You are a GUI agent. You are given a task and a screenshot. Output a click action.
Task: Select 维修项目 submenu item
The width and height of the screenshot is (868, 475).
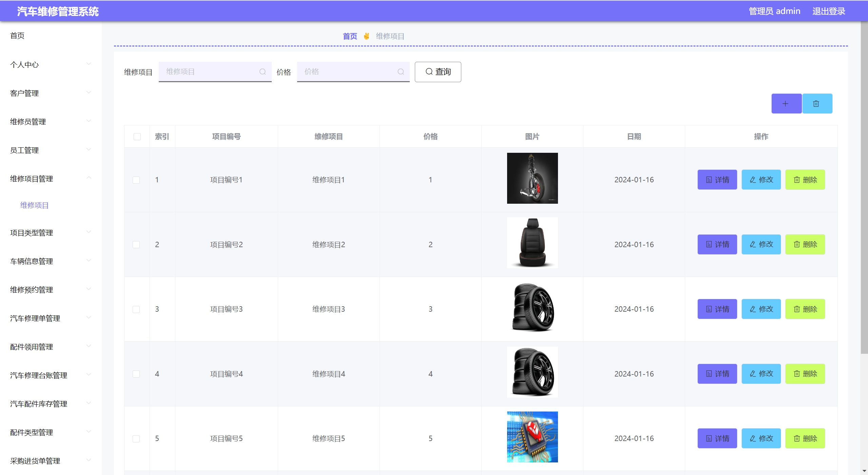click(35, 205)
